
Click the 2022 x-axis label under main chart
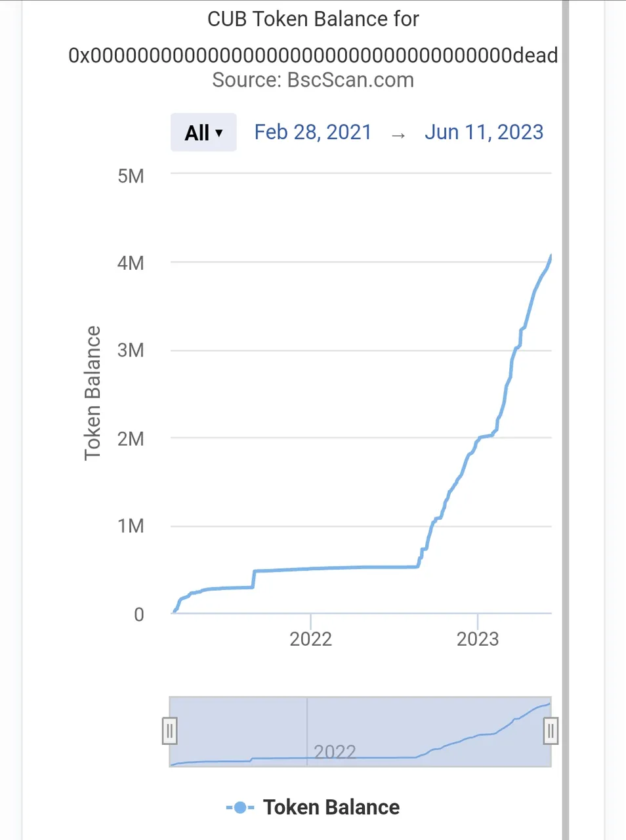(311, 639)
